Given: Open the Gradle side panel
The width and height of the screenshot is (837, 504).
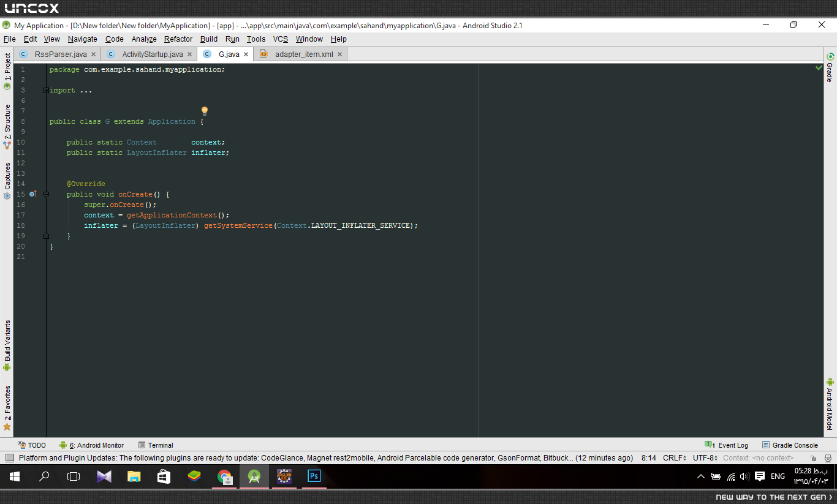Looking at the screenshot, I should (830, 67).
